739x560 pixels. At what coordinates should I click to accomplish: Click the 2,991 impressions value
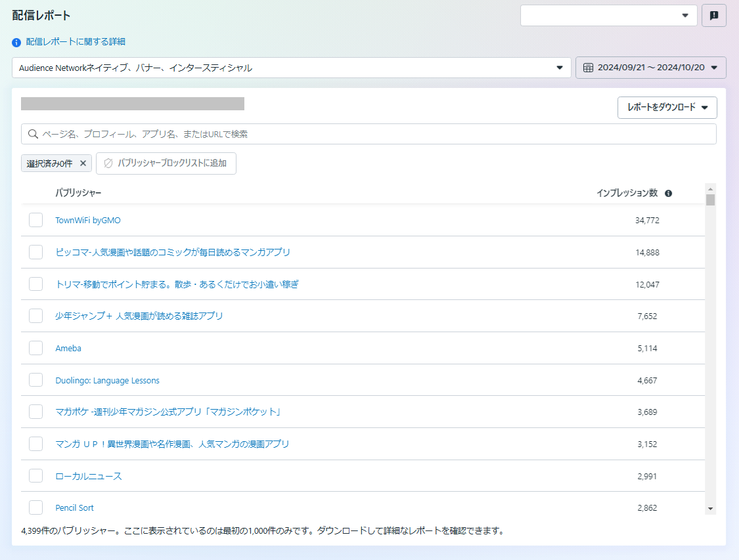(x=647, y=476)
